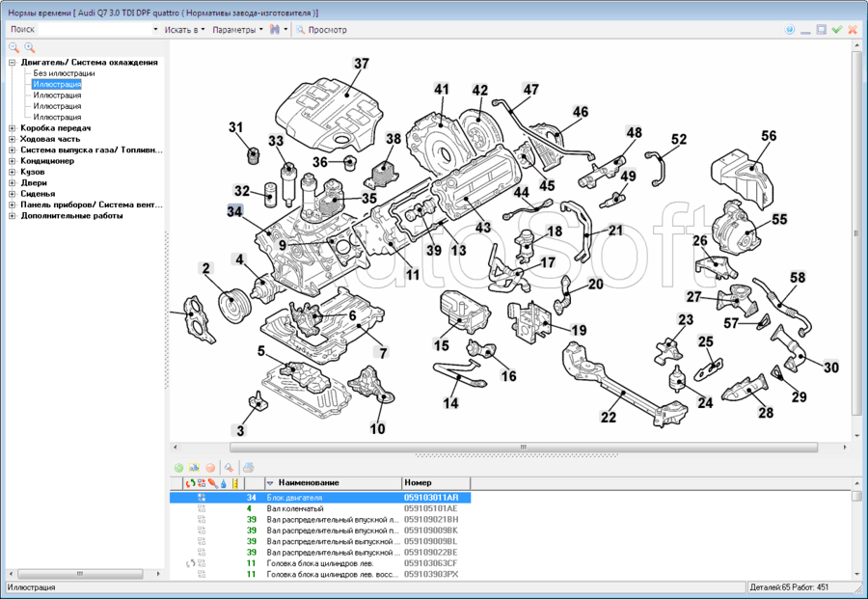Expand the Сиденья node

point(13,194)
